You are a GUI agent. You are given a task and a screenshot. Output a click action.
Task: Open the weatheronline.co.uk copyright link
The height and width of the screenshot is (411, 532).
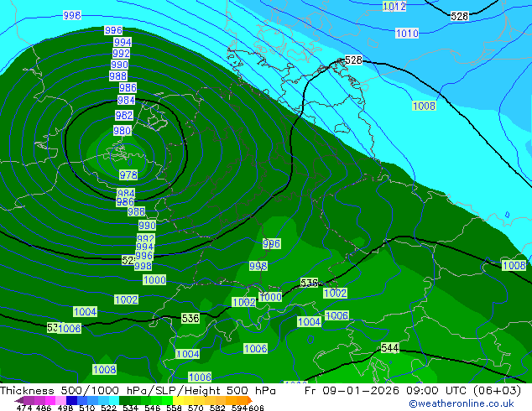(x=462, y=403)
